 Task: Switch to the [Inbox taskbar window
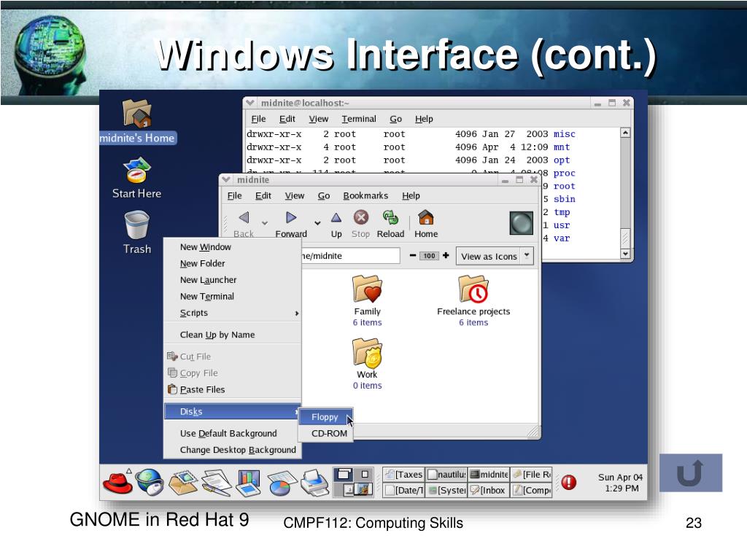489,491
